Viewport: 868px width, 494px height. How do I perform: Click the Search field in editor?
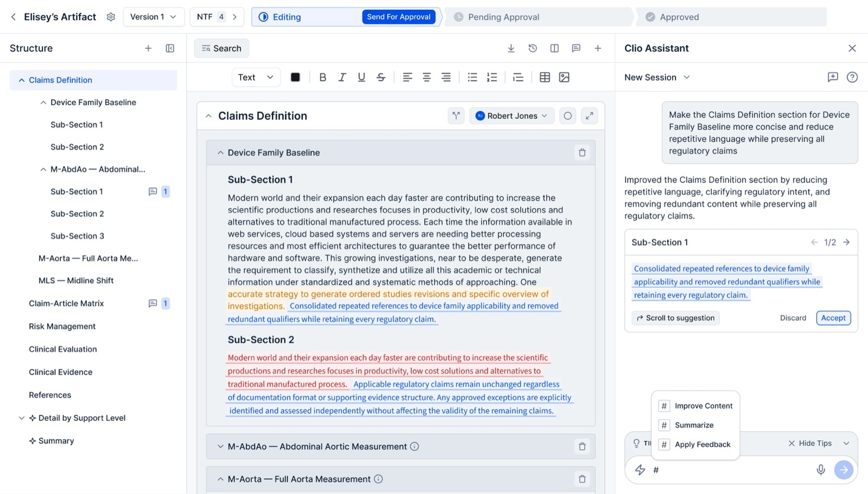(x=221, y=48)
